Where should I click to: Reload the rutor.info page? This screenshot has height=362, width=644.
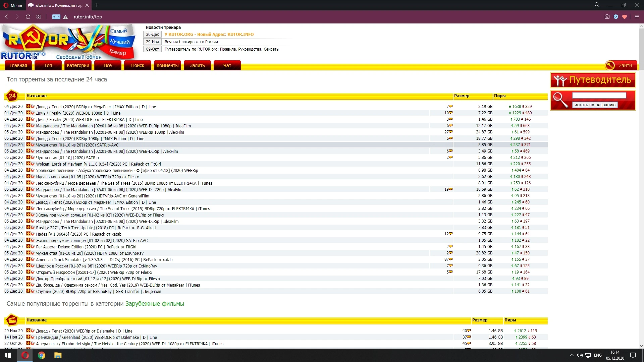pyautogui.click(x=28, y=17)
